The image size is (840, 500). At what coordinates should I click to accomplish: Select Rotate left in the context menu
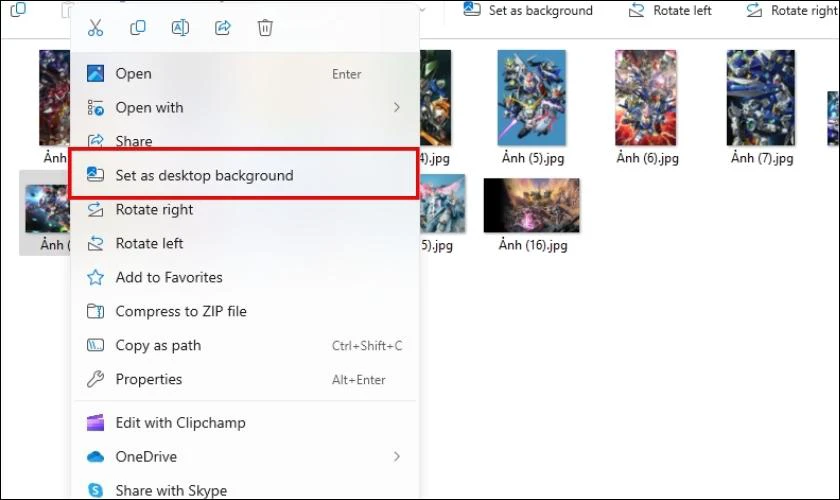pos(244,243)
